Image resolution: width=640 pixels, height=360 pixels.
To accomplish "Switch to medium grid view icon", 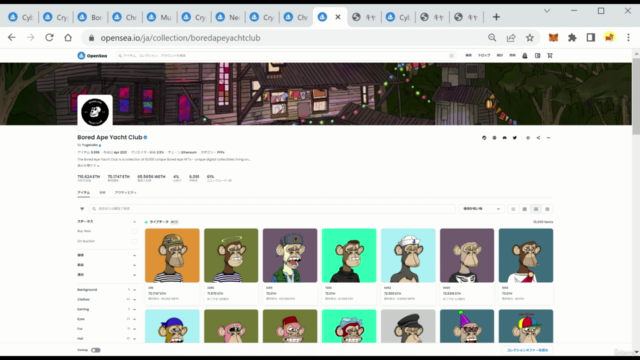I will (536, 209).
